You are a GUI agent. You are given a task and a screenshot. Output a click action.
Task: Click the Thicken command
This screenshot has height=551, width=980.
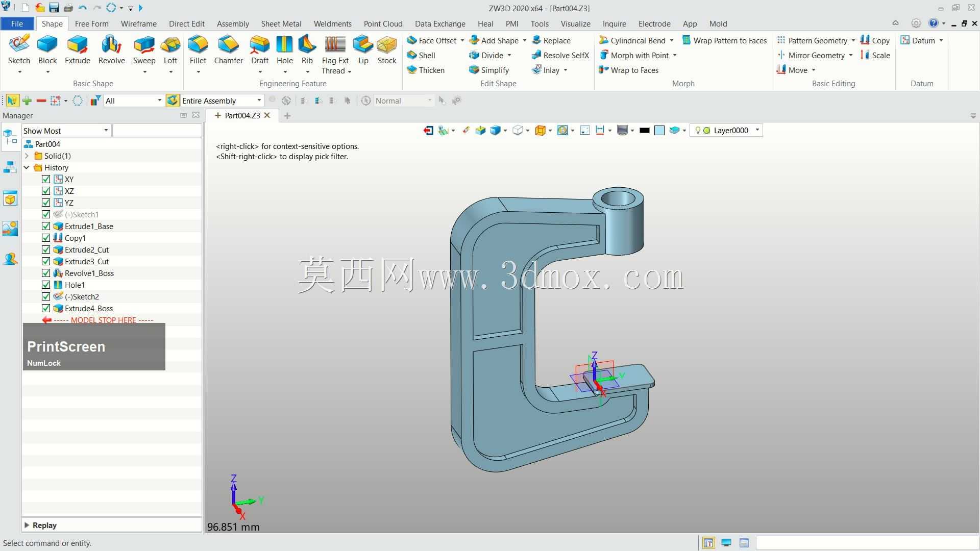click(x=426, y=70)
